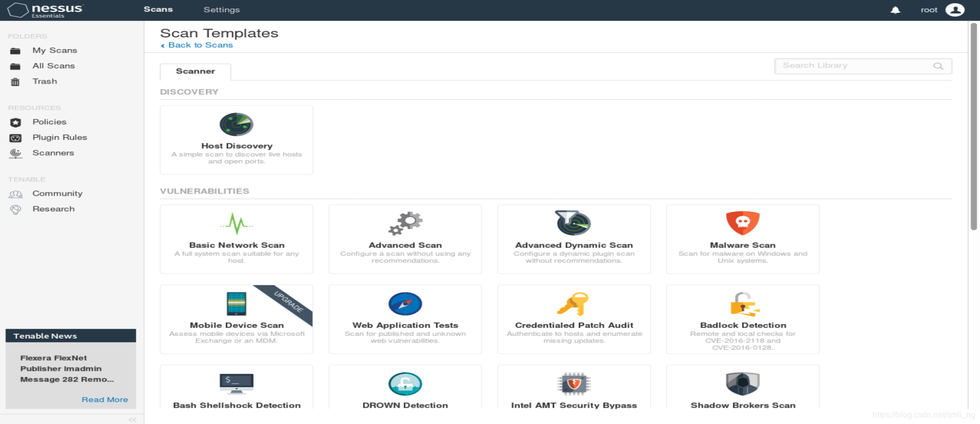
Task: Click the DROWN Detection lock icon
Action: coord(405,384)
